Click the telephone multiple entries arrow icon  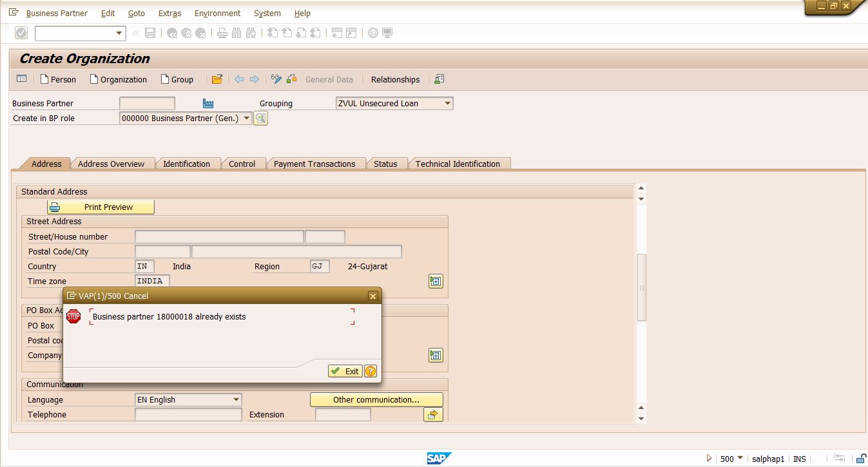point(433,415)
